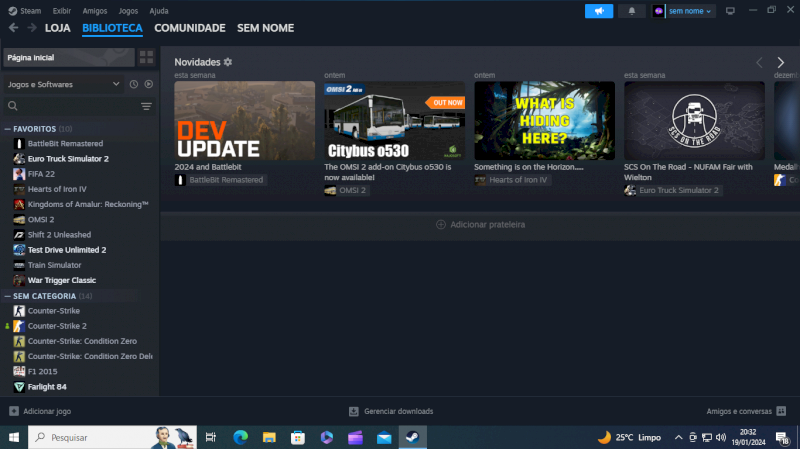Open Microsoft Edge from taskbar
This screenshot has width=800, height=449.
click(x=240, y=437)
